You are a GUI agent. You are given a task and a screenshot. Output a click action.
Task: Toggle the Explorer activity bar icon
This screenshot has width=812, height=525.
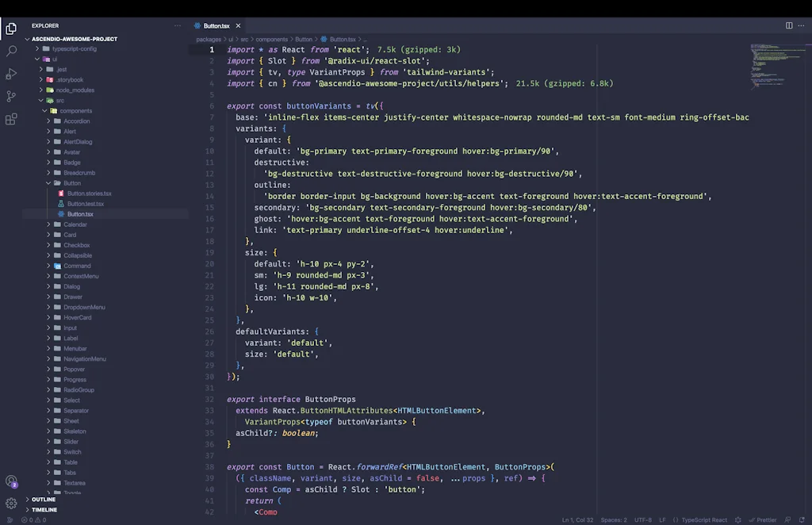click(10, 29)
